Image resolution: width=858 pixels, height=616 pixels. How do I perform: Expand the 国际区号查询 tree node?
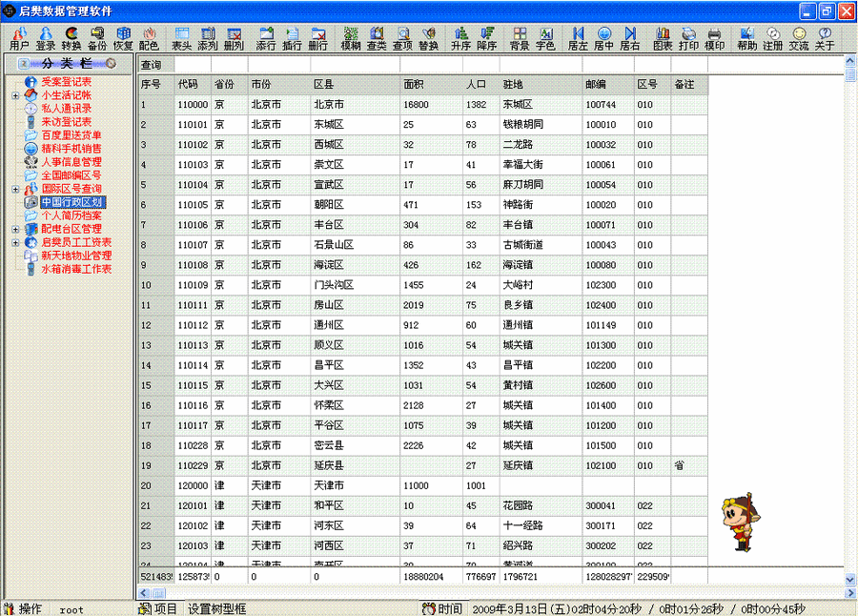point(14,190)
